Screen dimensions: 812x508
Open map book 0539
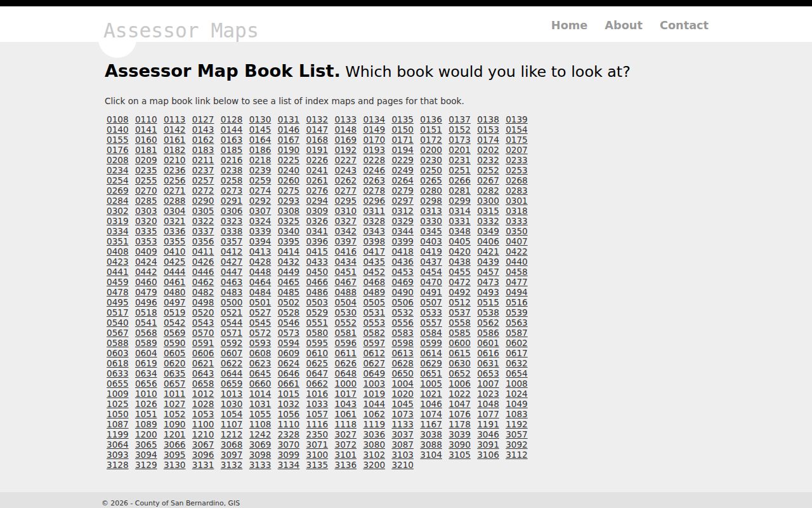click(x=516, y=312)
